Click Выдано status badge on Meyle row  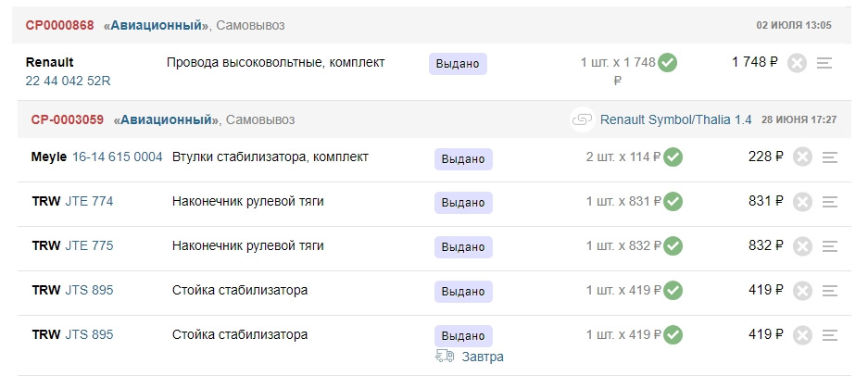(463, 158)
